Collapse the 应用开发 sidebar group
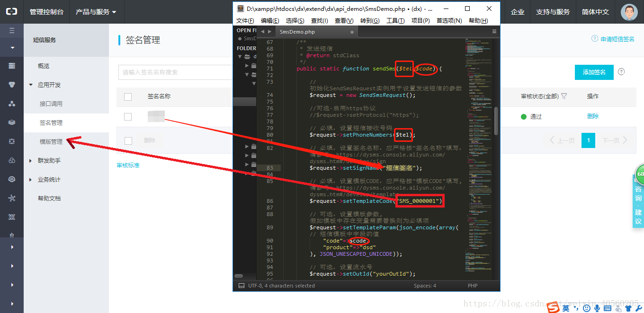The width and height of the screenshot is (644, 313). 31,85
